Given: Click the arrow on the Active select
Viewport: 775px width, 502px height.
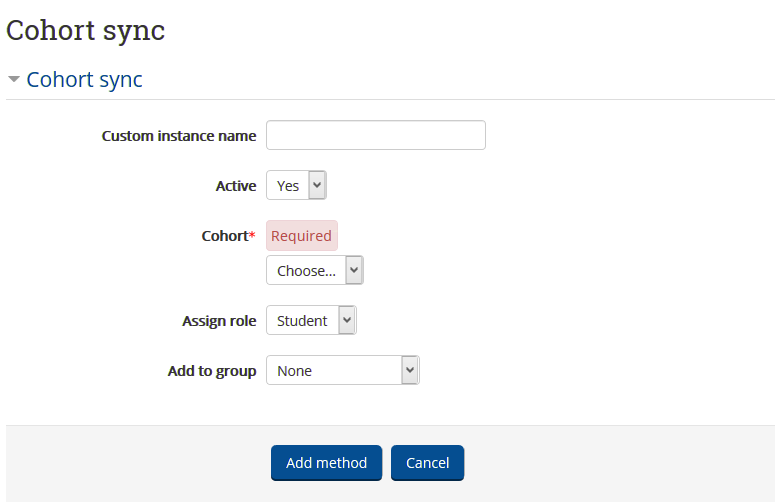Looking at the screenshot, I should [x=317, y=185].
